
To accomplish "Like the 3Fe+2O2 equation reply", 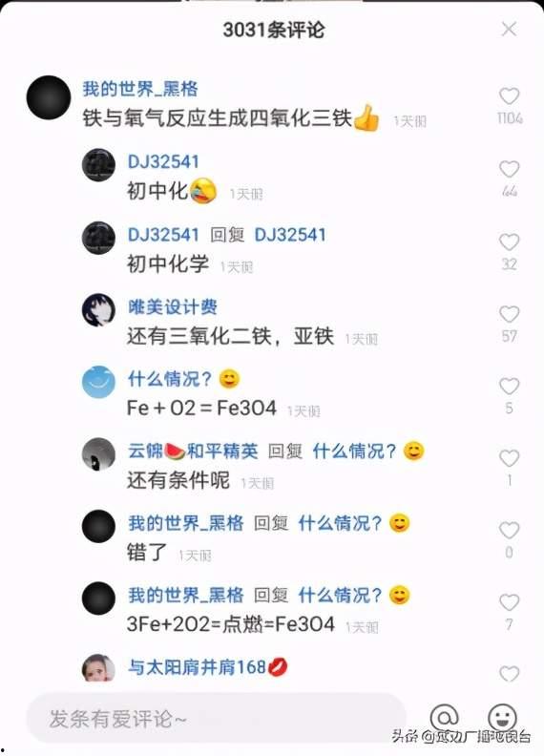I will coord(509,602).
